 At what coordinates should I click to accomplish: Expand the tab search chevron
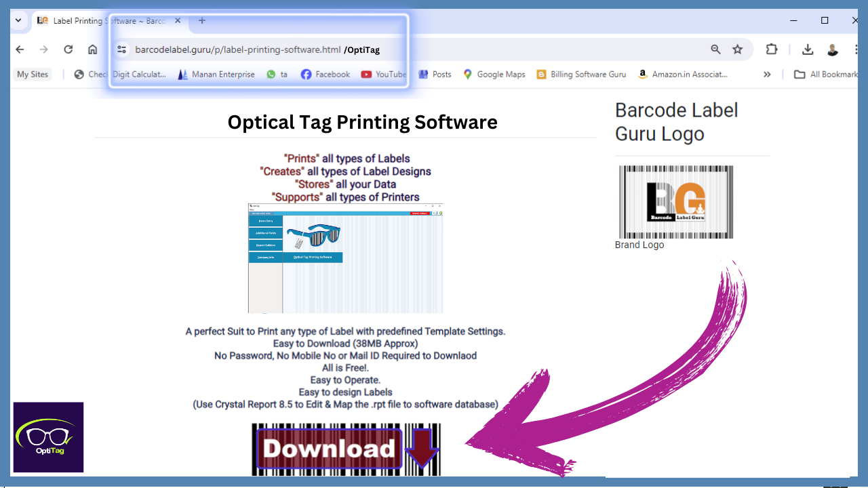[18, 20]
